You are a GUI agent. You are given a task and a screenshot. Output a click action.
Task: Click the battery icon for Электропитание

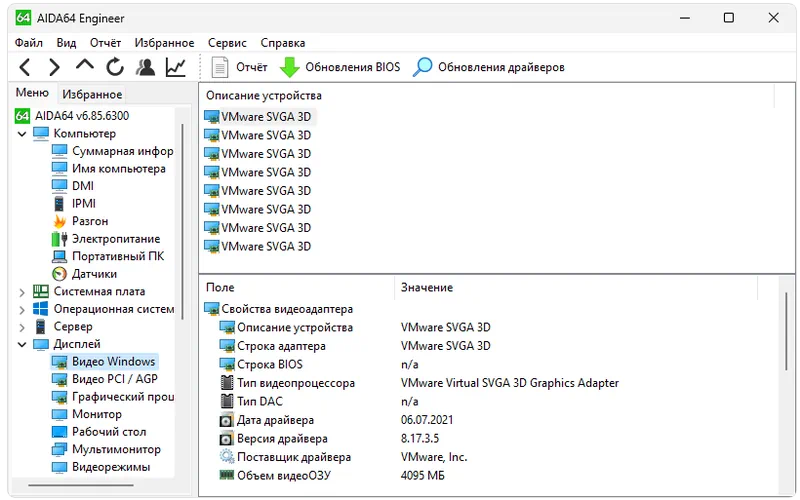coord(60,239)
